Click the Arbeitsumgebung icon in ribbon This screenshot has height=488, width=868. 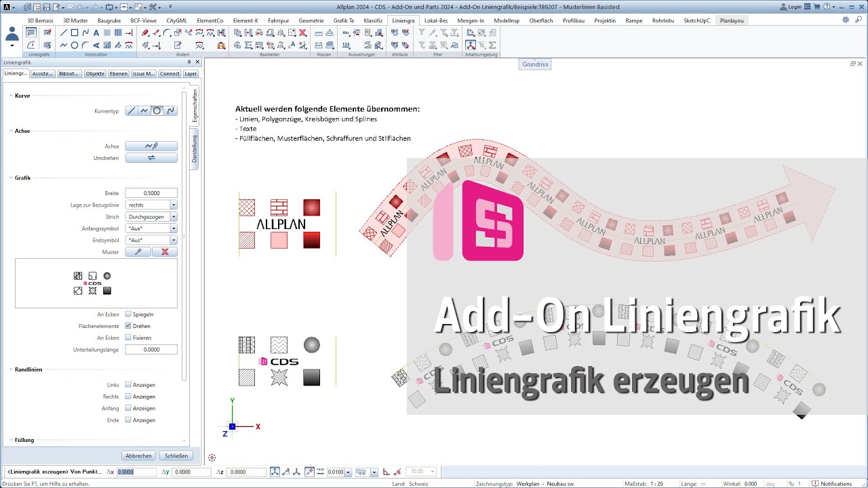[x=471, y=45]
